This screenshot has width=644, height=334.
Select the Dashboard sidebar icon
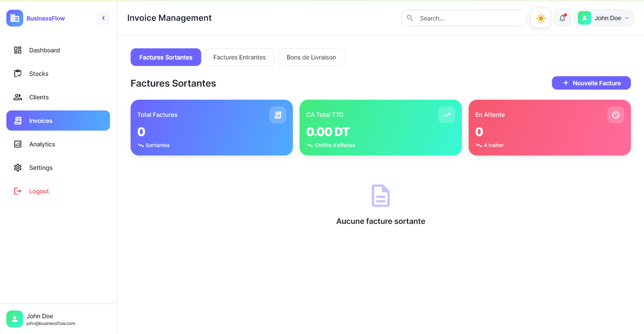pyautogui.click(x=17, y=50)
